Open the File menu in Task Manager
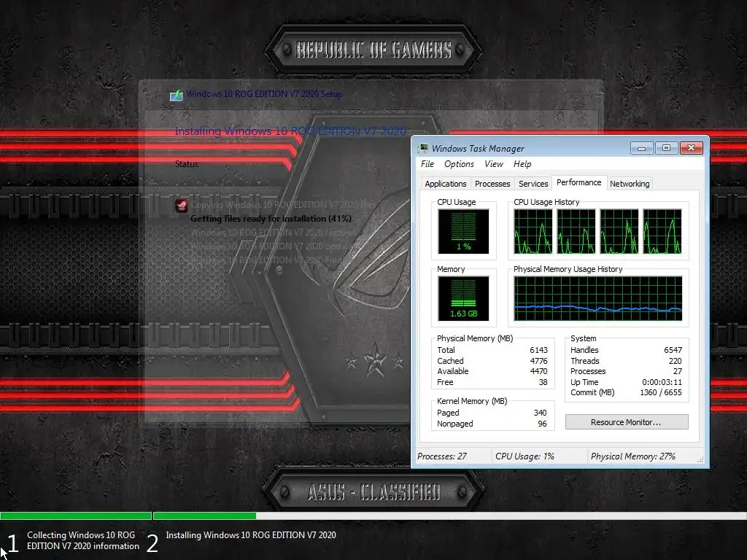The width and height of the screenshot is (747, 560). (427, 164)
